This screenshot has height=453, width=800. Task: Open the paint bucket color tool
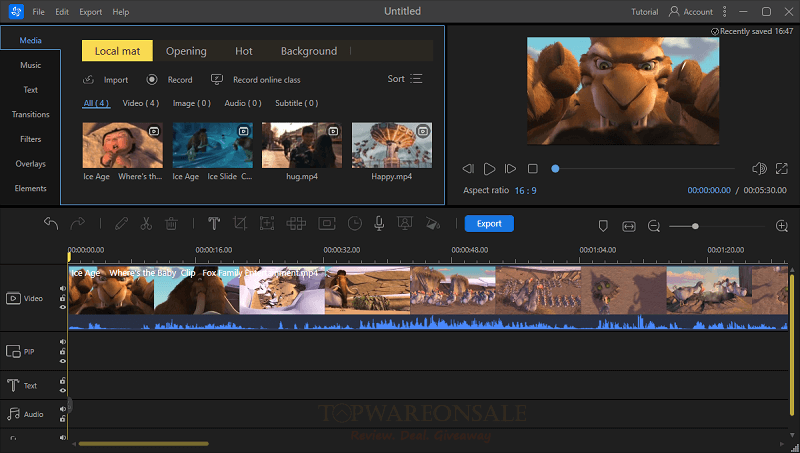click(x=433, y=223)
